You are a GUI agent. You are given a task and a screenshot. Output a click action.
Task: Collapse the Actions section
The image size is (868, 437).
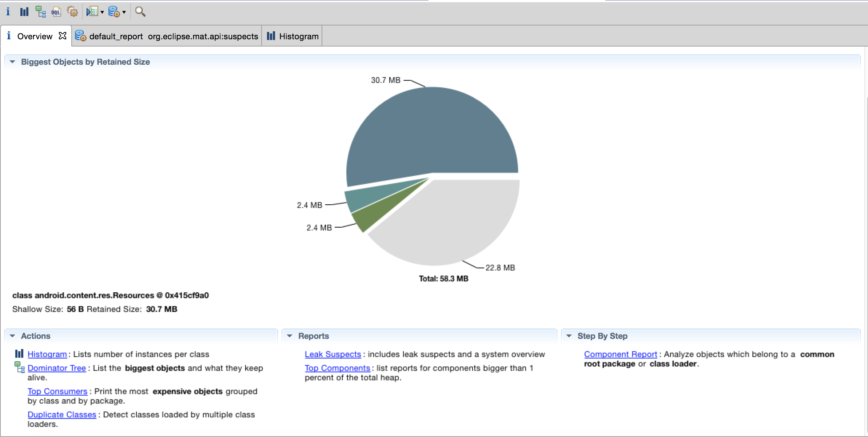pyautogui.click(x=12, y=336)
